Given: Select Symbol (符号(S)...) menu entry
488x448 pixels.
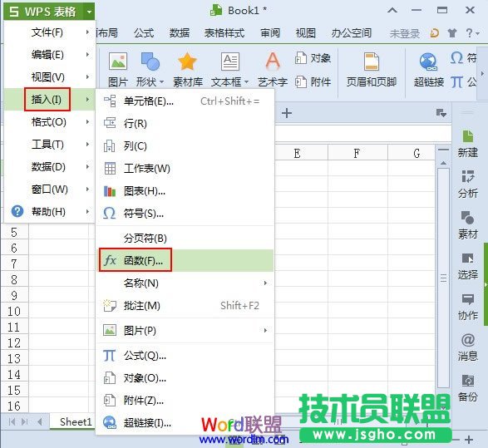Looking at the screenshot, I should click(x=185, y=213).
